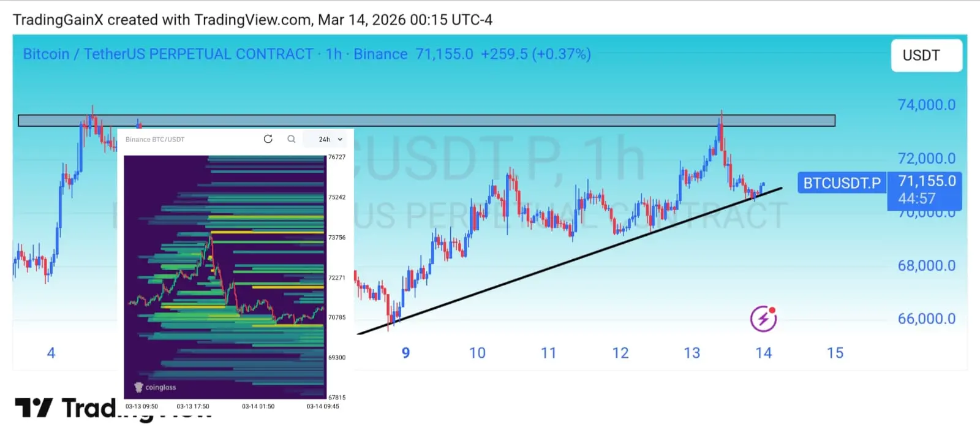Click the header last price 71,155.0
The height and width of the screenshot is (446, 980).
tap(444, 54)
